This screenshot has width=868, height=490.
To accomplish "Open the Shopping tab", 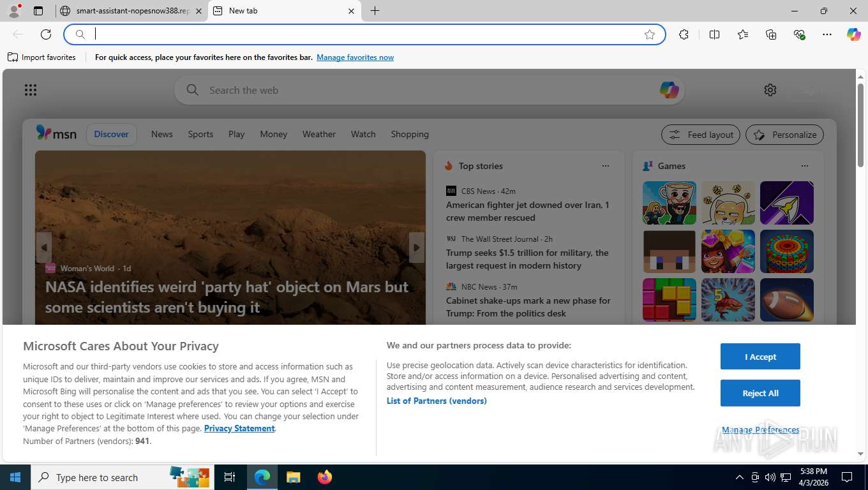I will [x=410, y=134].
